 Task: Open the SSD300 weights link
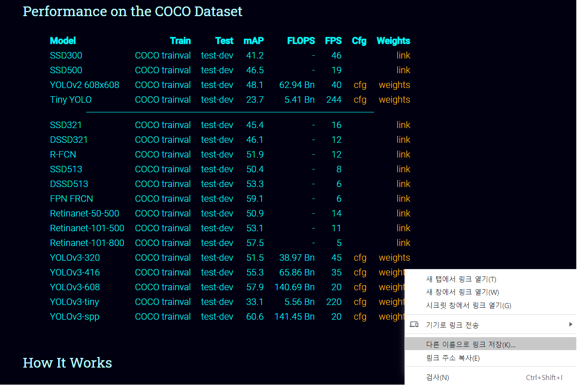click(x=403, y=55)
